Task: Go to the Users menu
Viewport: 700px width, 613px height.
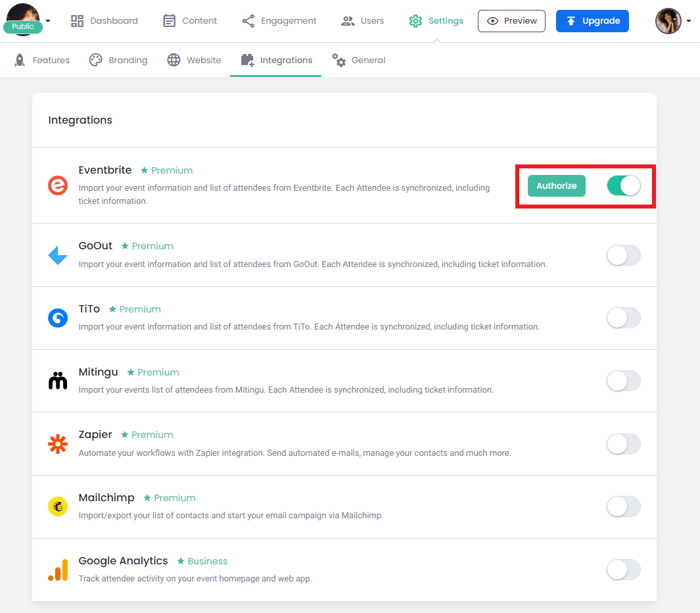Action: pos(363,21)
